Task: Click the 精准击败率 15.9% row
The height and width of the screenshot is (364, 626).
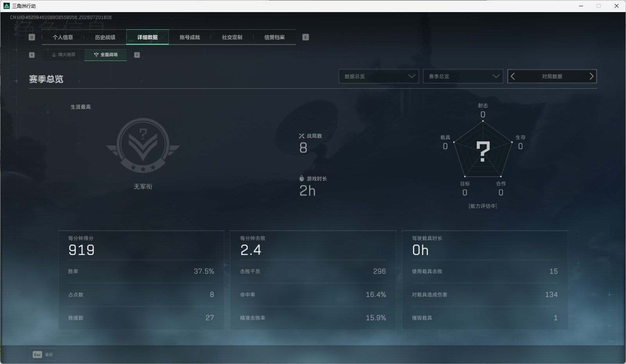Action: coord(313,318)
